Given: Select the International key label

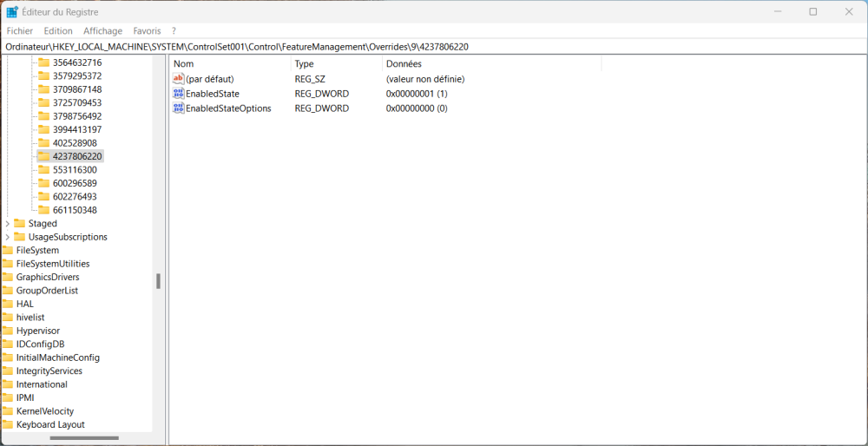Looking at the screenshot, I should click(42, 384).
